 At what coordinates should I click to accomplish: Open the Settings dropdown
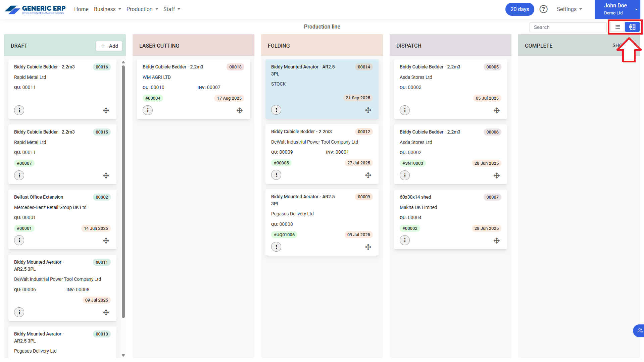pos(569,9)
